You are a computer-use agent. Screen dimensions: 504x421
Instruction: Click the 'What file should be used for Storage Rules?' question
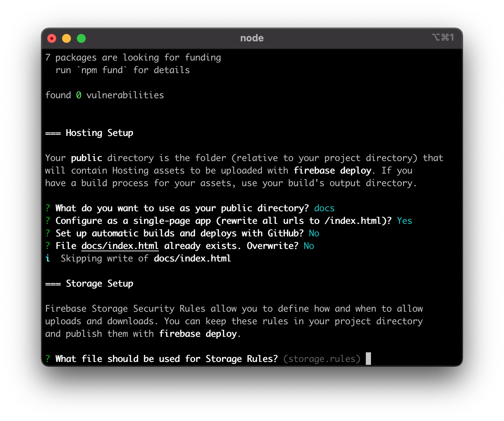pos(167,359)
